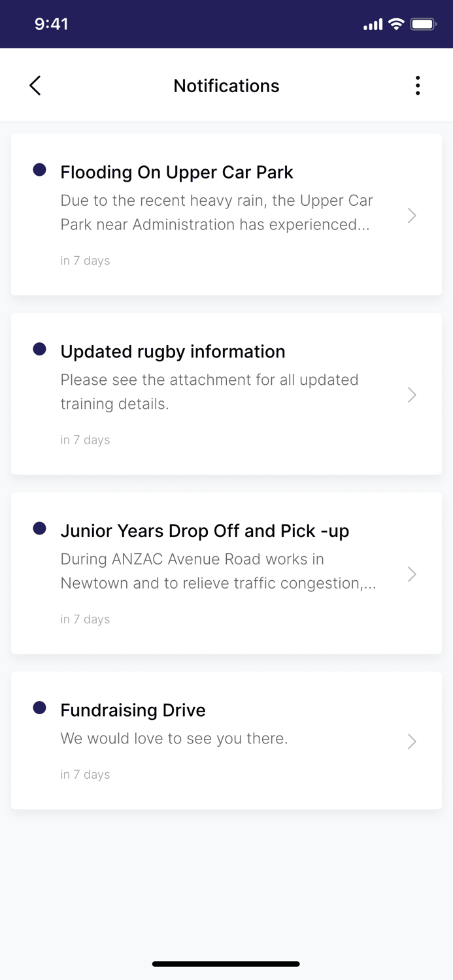Image resolution: width=453 pixels, height=980 pixels.
Task: Click the Notifications title
Action: [x=226, y=85]
